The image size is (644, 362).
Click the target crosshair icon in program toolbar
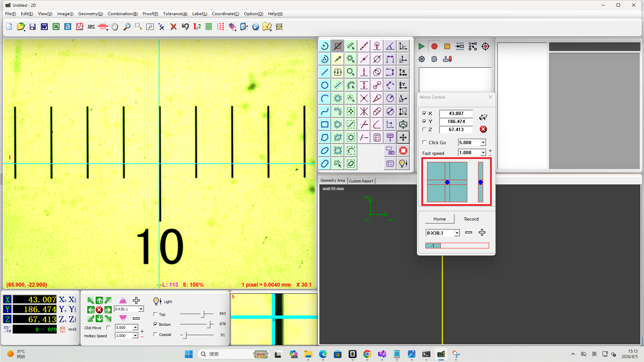click(485, 46)
